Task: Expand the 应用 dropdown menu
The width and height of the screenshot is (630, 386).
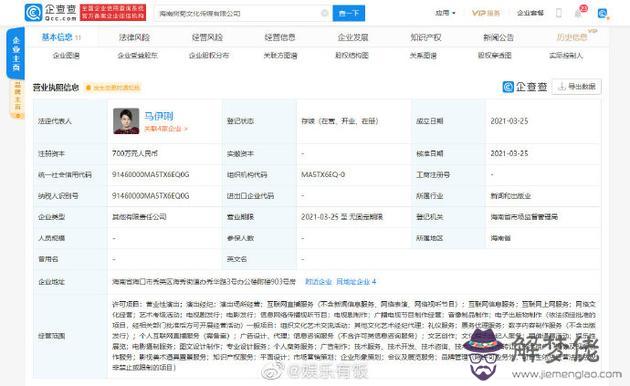Action: point(445,13)
